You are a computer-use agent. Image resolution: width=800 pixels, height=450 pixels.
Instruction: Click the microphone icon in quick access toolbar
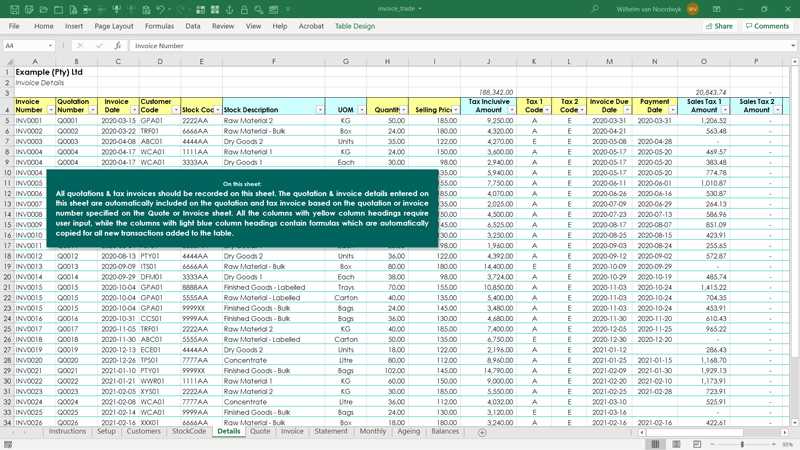[117, 10]
